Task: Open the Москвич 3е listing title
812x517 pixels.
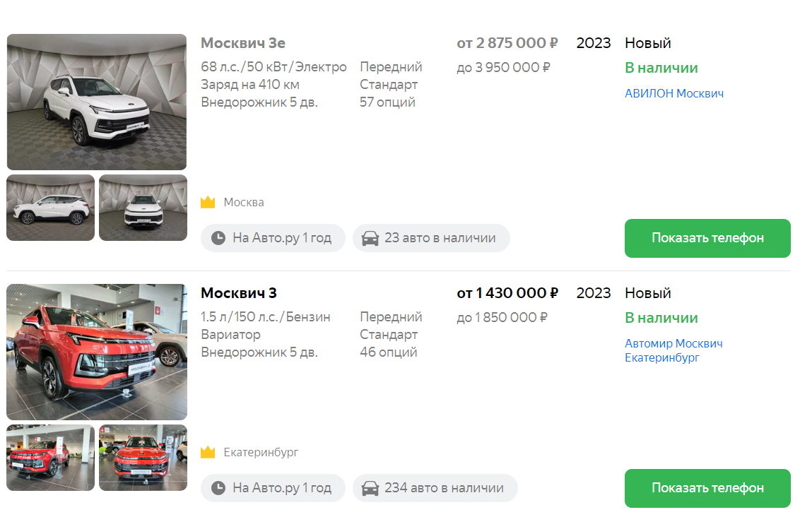Action: 243,43
